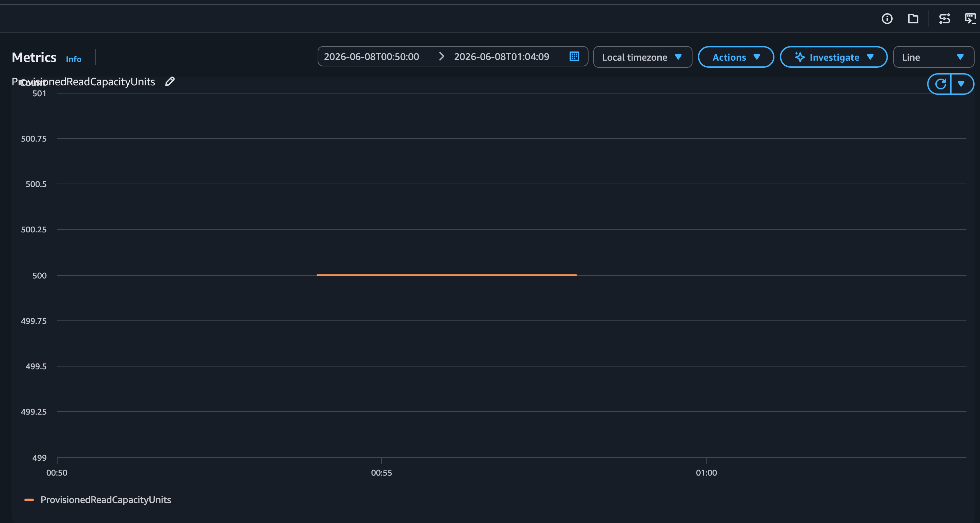Click the 00:55 time axis label
Image resolution: width=980 pixels, height=523 pixels.
tap(381, 473)
